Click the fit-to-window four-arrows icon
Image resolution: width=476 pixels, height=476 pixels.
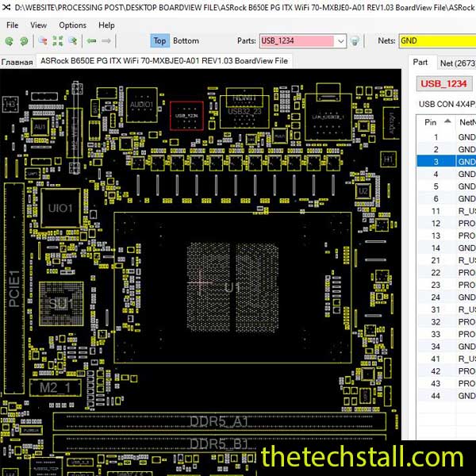point(58,40)
